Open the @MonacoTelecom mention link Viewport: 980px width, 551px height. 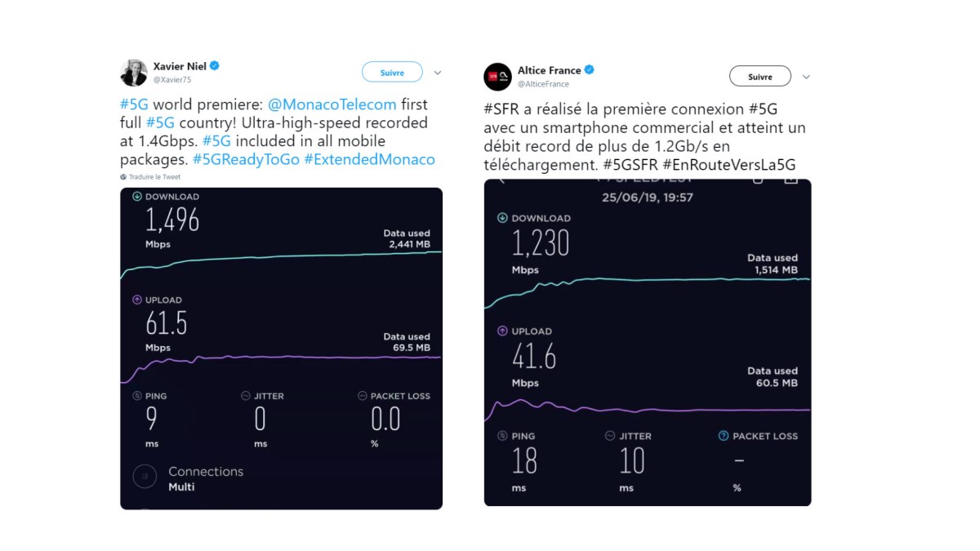tap(332, 104)
